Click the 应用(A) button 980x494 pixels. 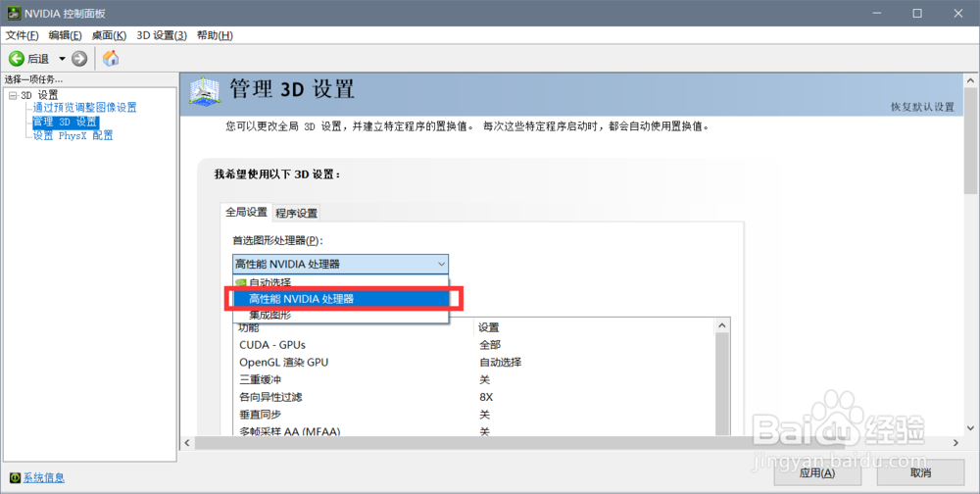click(x=817, y=472)
